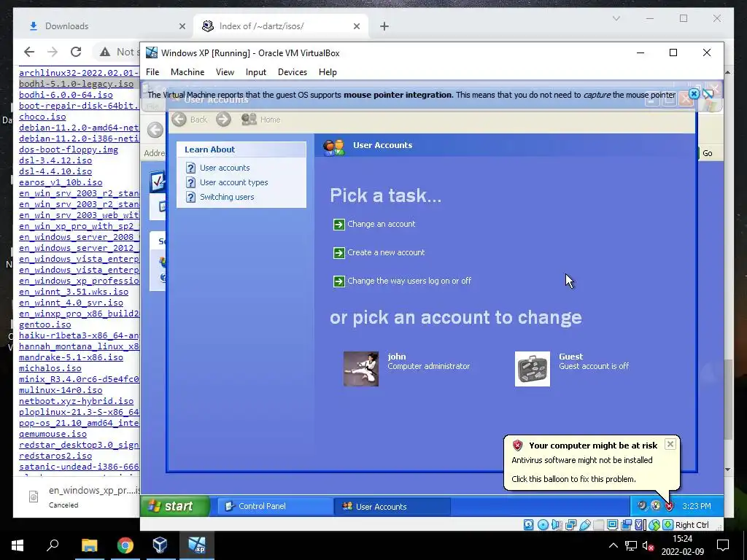
Task: Select the Guest account suitcase picture
Action: 532,369
